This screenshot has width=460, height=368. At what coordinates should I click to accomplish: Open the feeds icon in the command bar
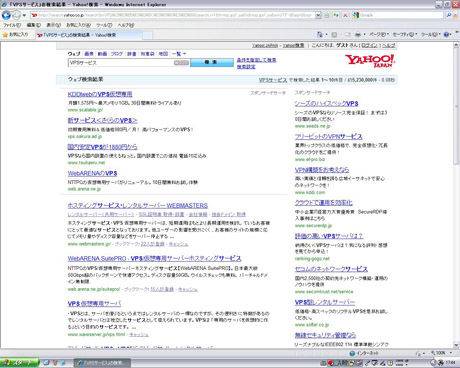coord(334,34)
